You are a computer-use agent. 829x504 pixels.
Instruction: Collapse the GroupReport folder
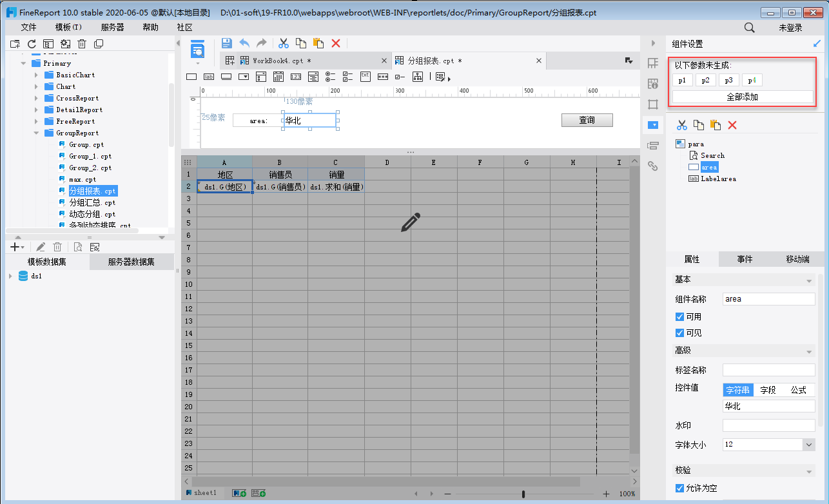[36, 133]
